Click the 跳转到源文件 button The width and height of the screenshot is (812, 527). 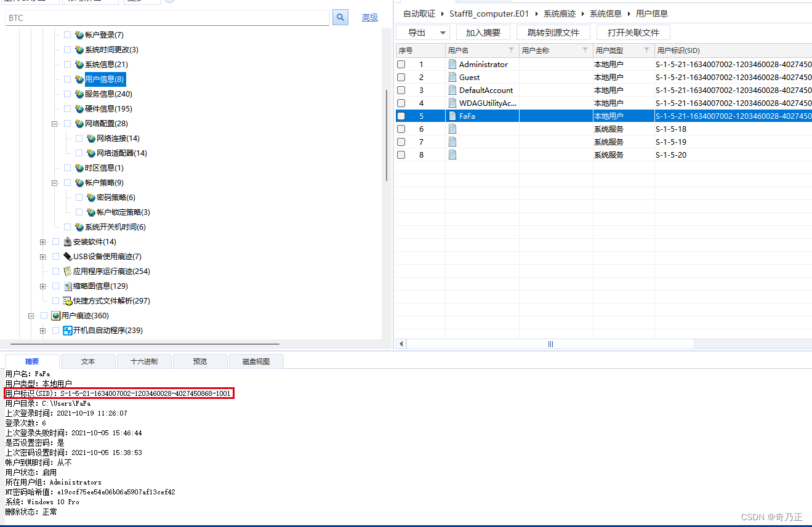[553, 33]
